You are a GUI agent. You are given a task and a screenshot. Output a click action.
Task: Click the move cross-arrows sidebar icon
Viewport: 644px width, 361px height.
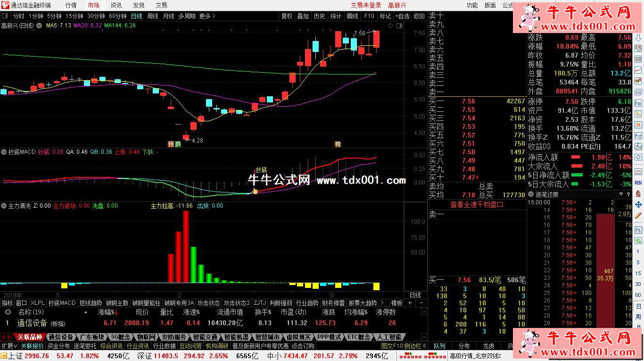638,205
